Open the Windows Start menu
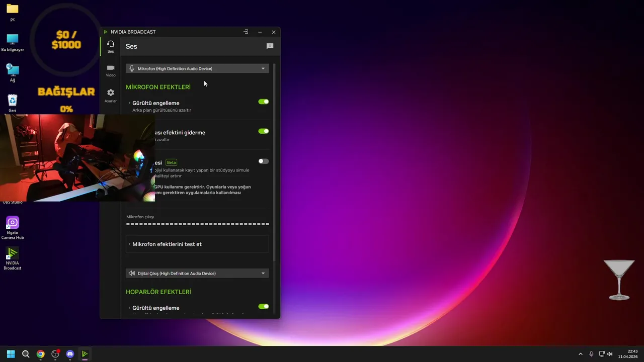This screenshot has width=644, height=362. click(x=11, y=354)
